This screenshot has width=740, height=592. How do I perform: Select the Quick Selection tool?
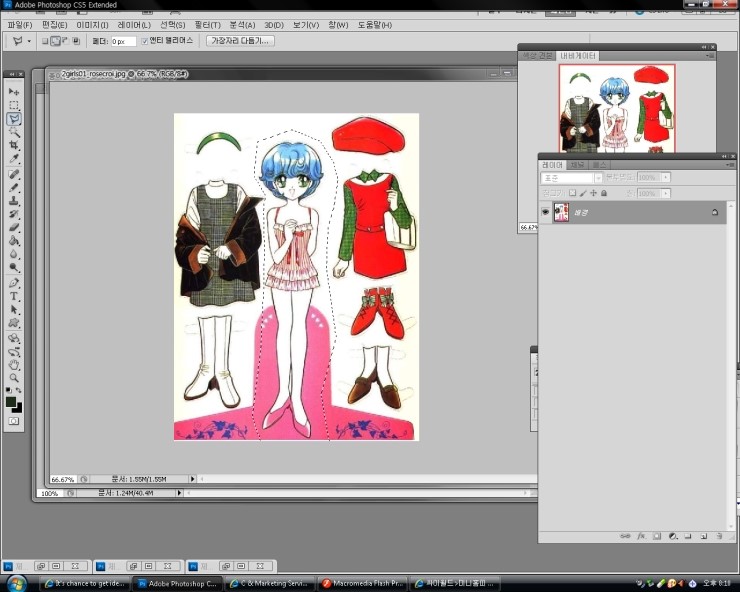click(x=14, y=132)
